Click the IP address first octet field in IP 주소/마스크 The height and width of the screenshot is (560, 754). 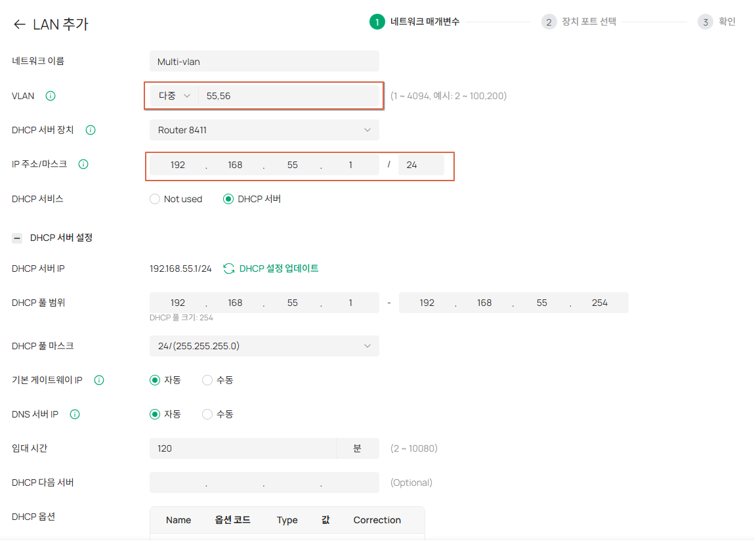[178, 165]
